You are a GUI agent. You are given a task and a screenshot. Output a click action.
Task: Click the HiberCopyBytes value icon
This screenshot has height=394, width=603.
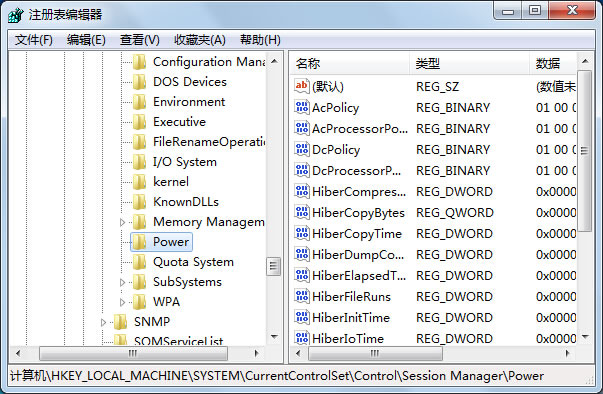tap(302, 212)
